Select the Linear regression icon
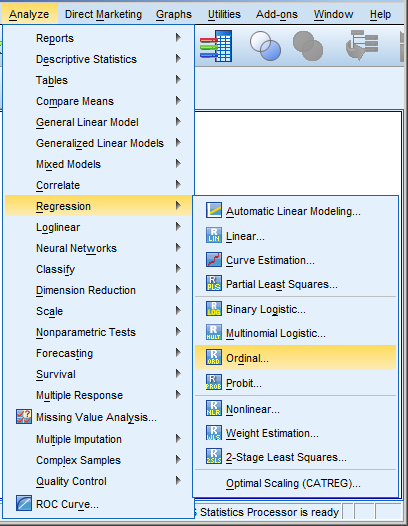408x526 pixels. tap(214, 235)
